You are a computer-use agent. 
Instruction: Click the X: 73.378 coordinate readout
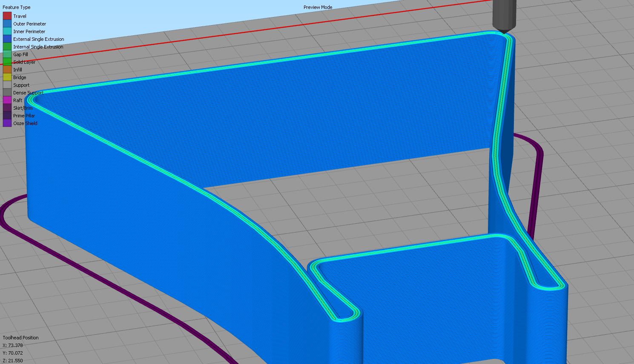point(13,345)
